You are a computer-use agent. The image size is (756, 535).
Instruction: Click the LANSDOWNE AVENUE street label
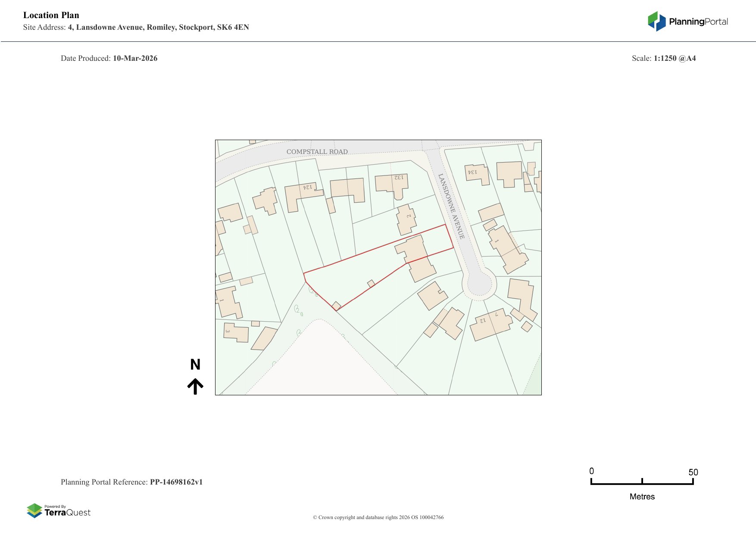click(x=451, y=206)
